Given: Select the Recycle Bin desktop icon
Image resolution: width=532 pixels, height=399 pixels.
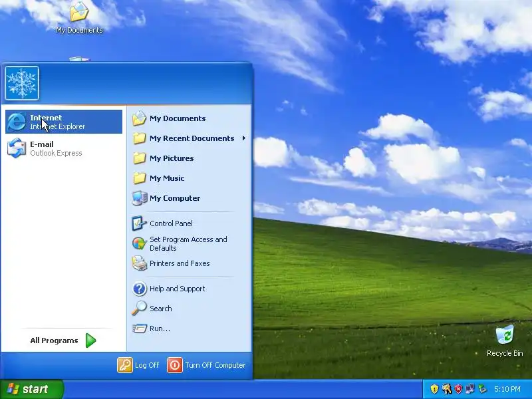Looking at the screenshot, I should (505, 341).
